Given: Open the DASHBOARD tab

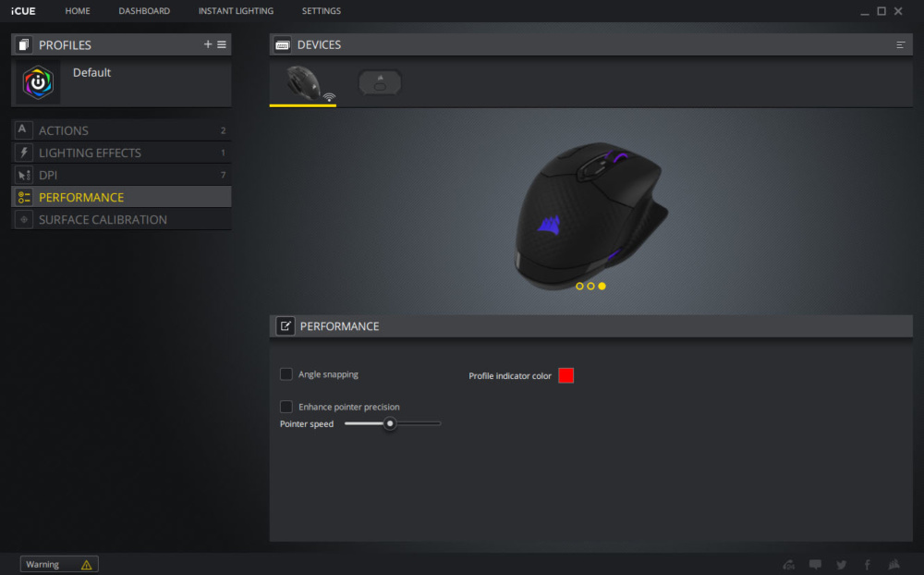Looking at the screenshot, I should point(144,10).
